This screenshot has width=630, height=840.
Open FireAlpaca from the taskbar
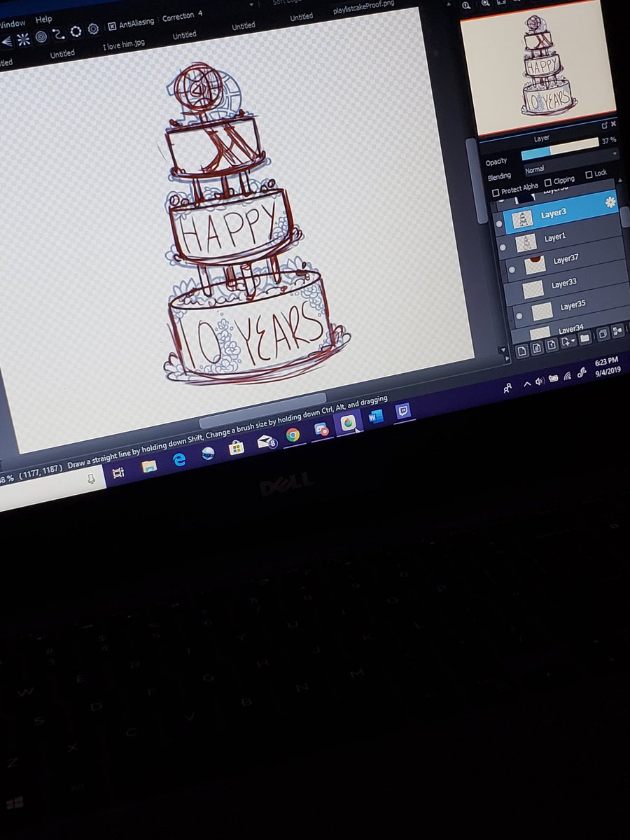[347, 422]
